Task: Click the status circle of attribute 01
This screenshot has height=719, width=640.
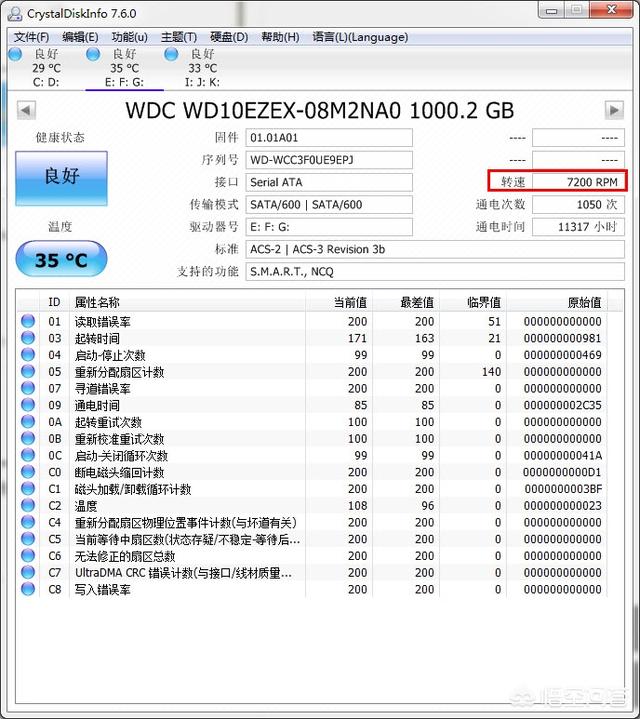Action: (28, 321)
